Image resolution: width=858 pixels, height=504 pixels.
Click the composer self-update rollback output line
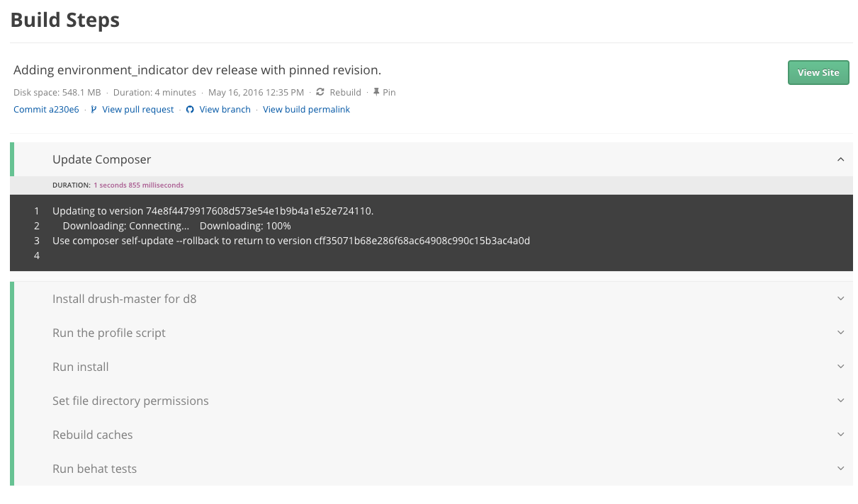[x=290, y=241]
